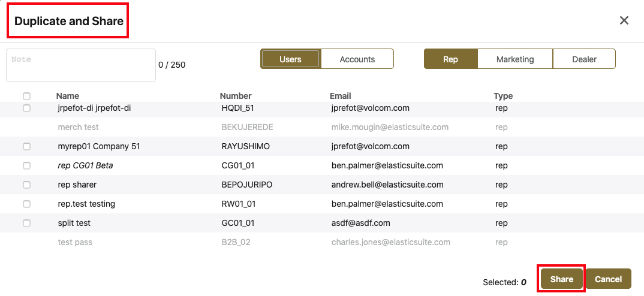Switch the filter to Dealer

tap(584, 59)
